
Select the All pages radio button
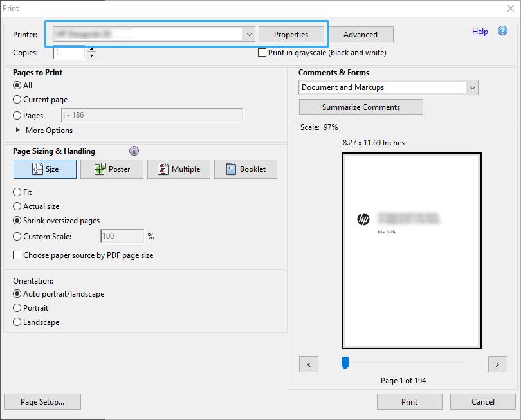click(x=17, y=86)
